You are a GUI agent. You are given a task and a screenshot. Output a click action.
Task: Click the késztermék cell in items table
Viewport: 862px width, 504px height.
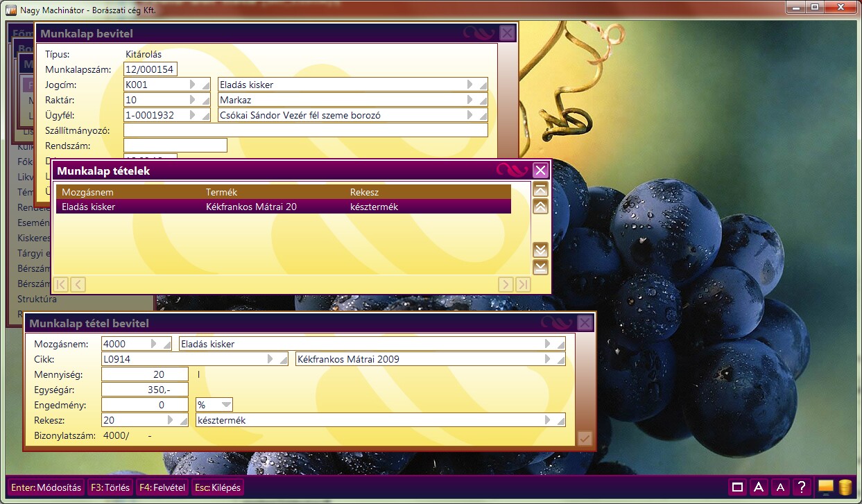(374, 207)
